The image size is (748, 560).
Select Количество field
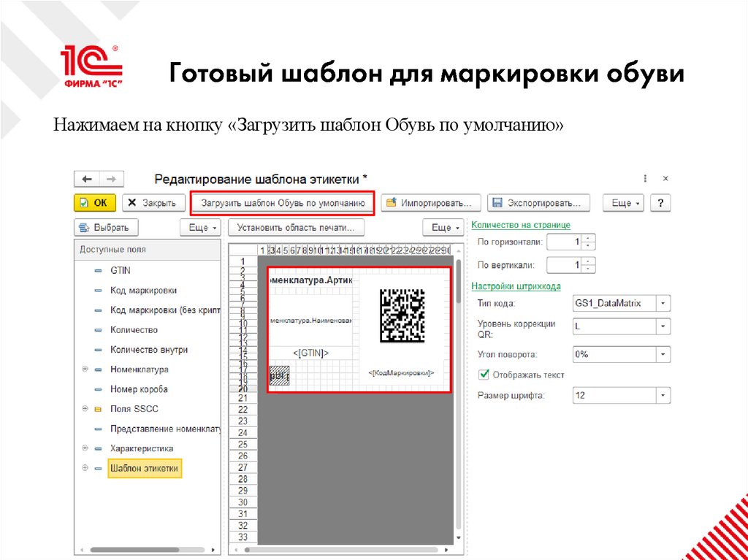tap(134, 330)
